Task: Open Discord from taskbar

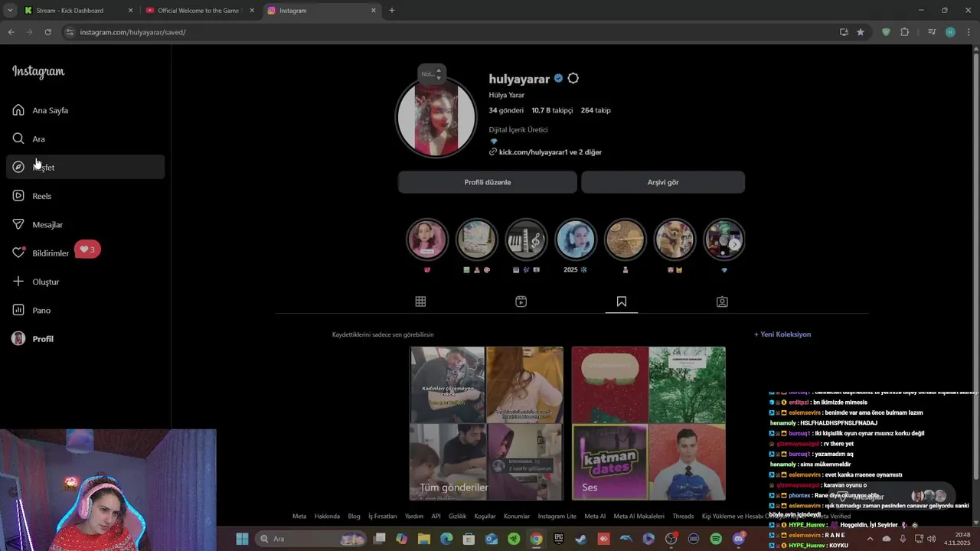Action: pos(739,539)
